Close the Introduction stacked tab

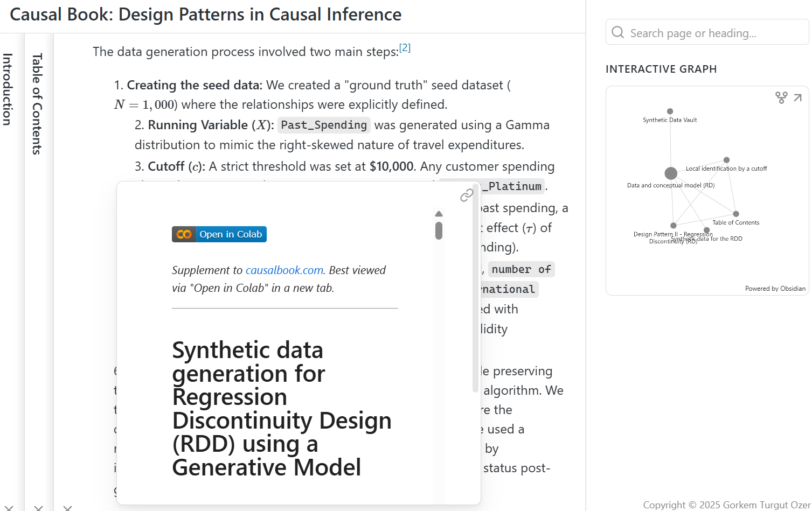point(8,507)
